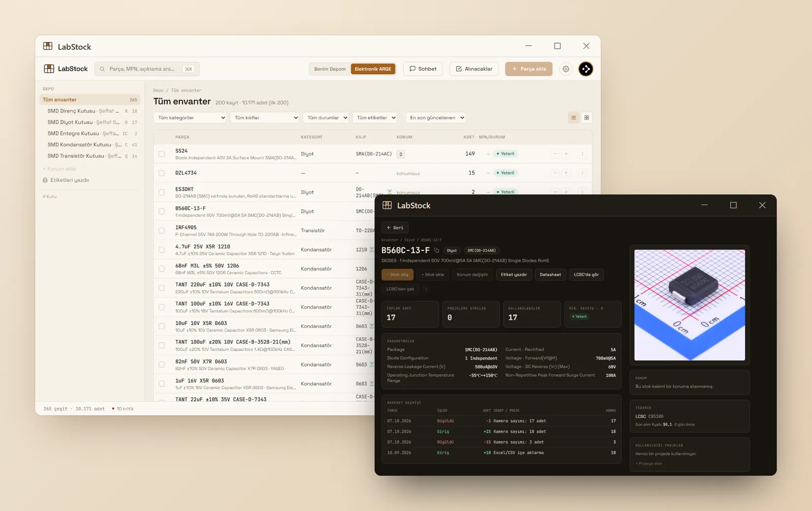Select Tüm envanter in the sidebar
This screenshot has width=812, height=511.
[x=90, y=100]
